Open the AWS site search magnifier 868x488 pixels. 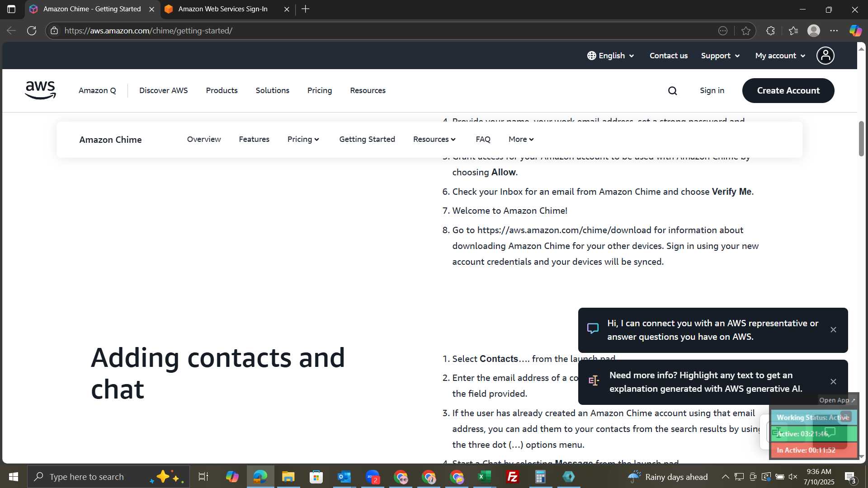[x=673, y=91]
